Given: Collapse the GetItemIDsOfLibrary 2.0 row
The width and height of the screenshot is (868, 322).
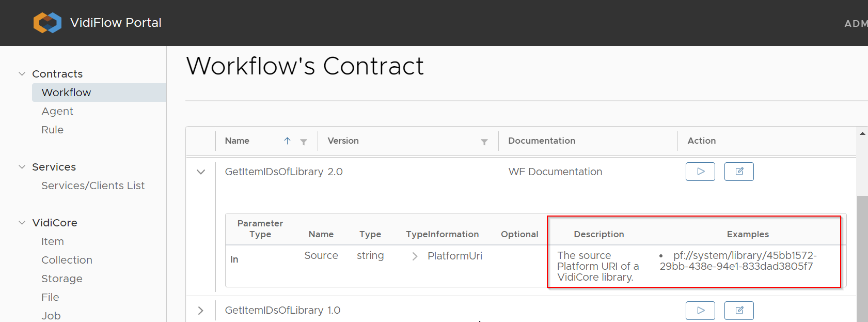Looking at the screenshot, I should tap(201, 172).
